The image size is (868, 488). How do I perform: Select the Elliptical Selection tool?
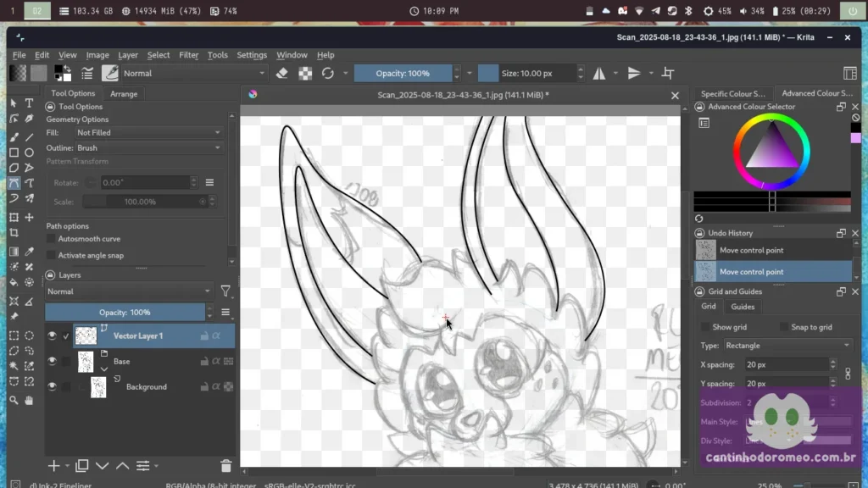point(30,335)
